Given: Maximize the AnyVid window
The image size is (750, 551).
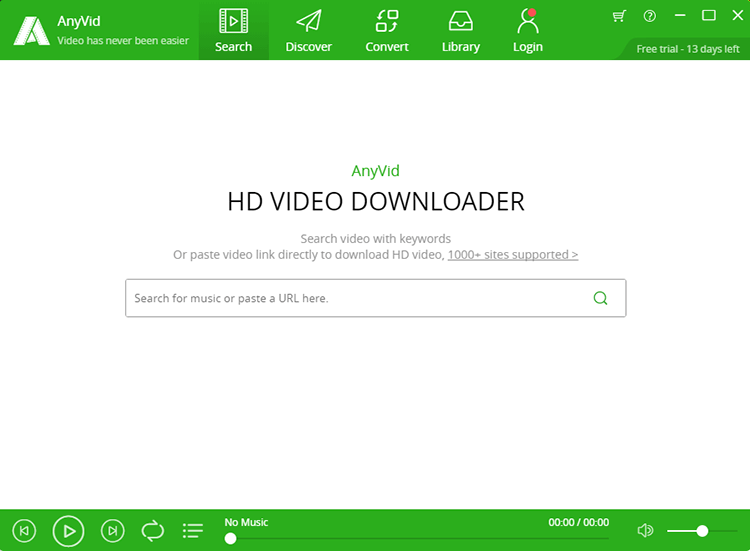Looking at the screenshot, I should point(709,16).
